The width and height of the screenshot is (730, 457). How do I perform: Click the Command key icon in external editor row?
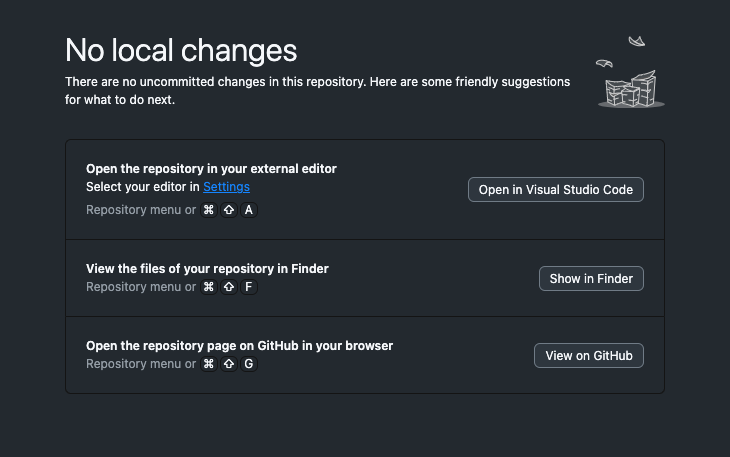point(209,210)
